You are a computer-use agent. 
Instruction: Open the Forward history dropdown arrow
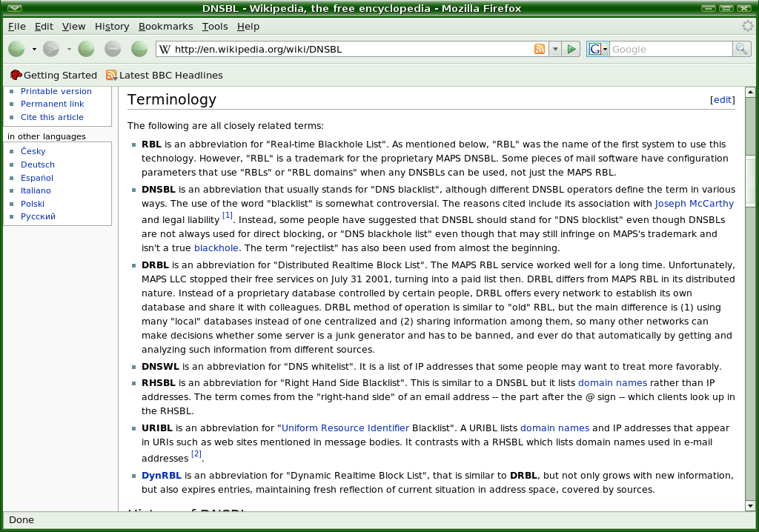69,49
